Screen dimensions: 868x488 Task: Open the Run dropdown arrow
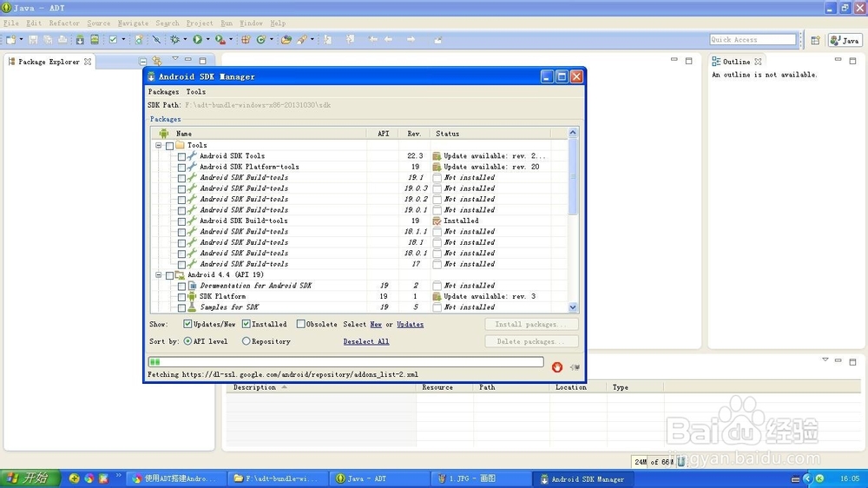pyautogui.click(x=207, y=39)
